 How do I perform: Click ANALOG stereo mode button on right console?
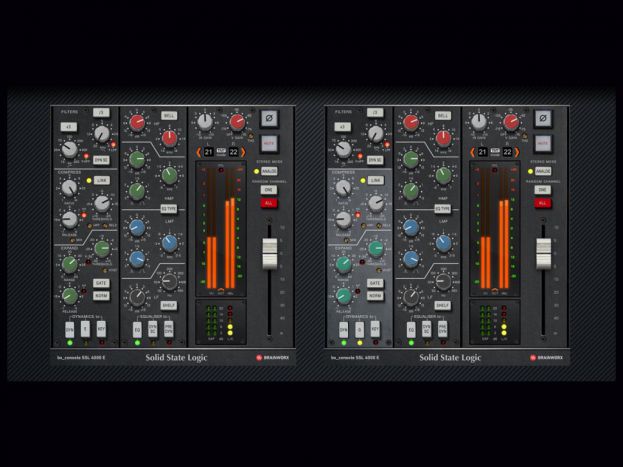[x=543, y=171]
